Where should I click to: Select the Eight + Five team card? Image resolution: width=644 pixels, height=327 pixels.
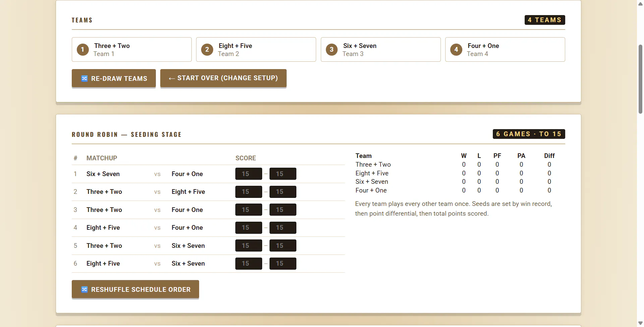click(256, 50)
